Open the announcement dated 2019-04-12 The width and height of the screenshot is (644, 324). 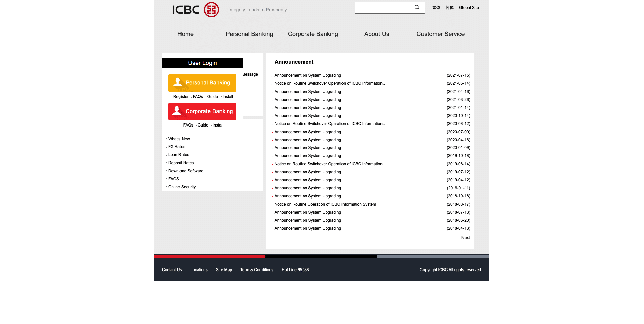308,180
